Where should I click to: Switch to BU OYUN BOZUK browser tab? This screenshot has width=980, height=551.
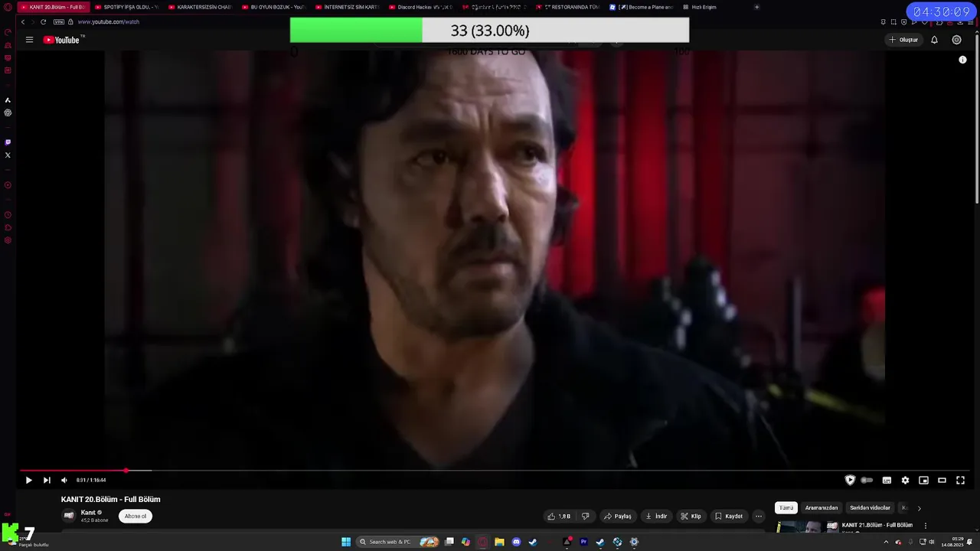273,7
